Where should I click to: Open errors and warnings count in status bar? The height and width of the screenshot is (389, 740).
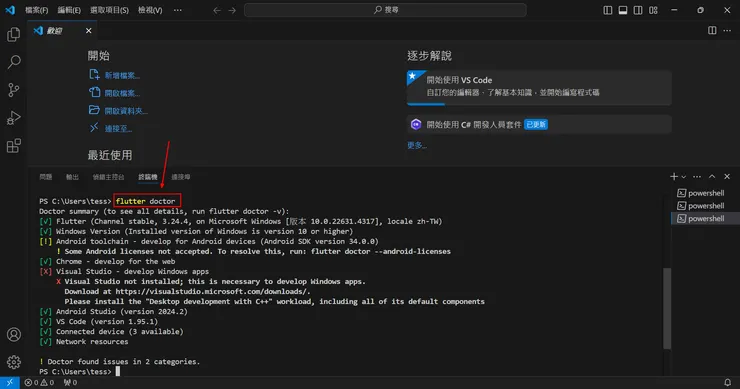(40, 383)
